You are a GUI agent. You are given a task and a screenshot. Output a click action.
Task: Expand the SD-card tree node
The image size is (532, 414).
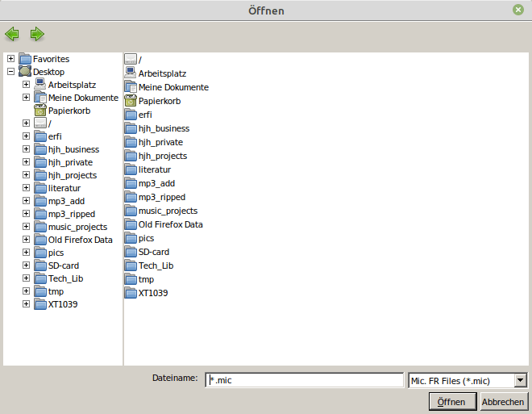coord(26,266)
